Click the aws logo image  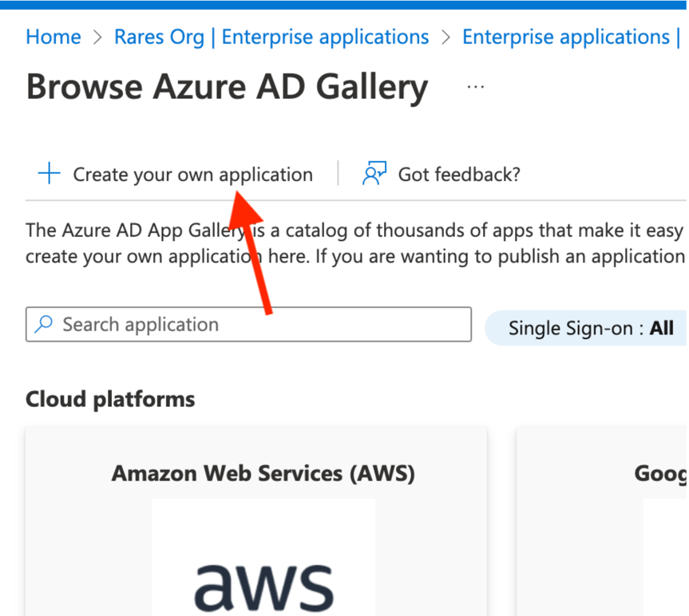click(x=263, y=576)
